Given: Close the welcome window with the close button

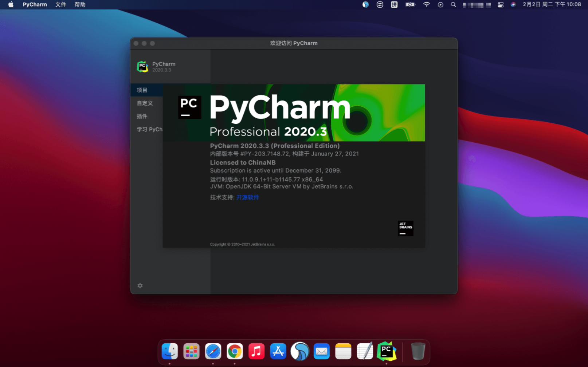Looking at the screenshot, I should [136, 43].
